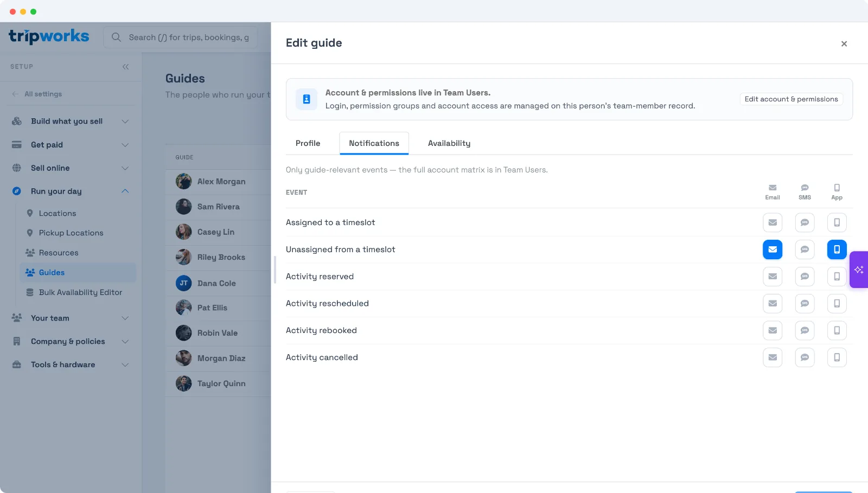Click Dana Cole's JT initials avatar
This screenshot has height=493, width=868.
[x=184, y=283]
